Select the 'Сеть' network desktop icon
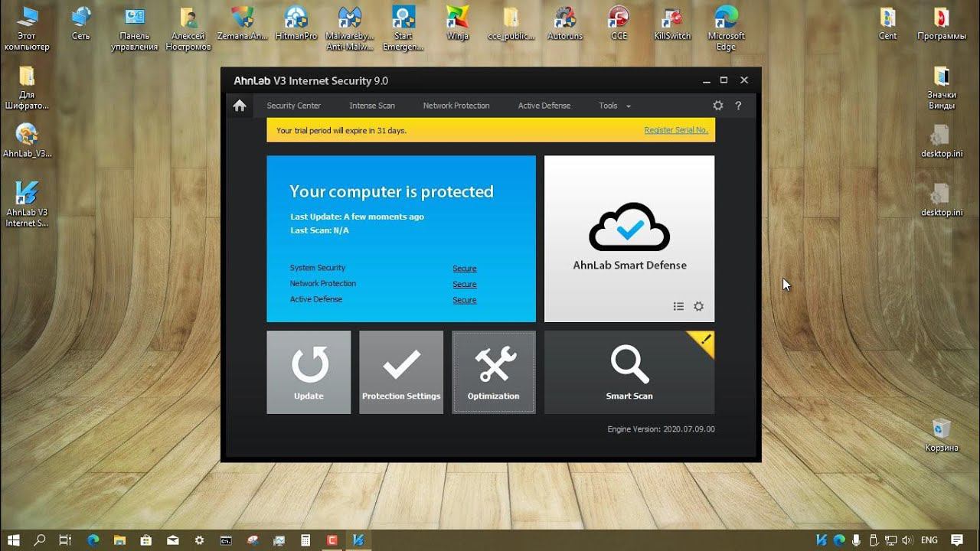Image resolution: width=980 pixels, height=551 pixels. [x=80, y=24]
